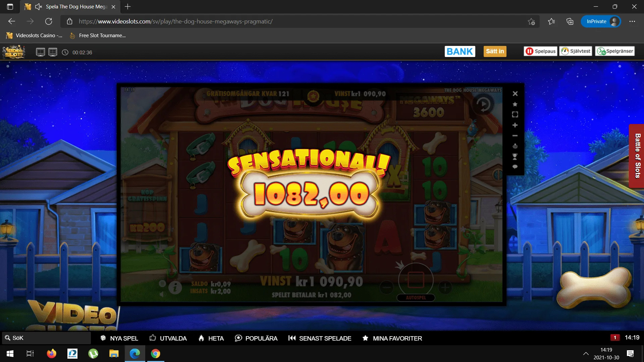Open browser Collections
This screenshot has width=644, height=362.
(570, 21)
